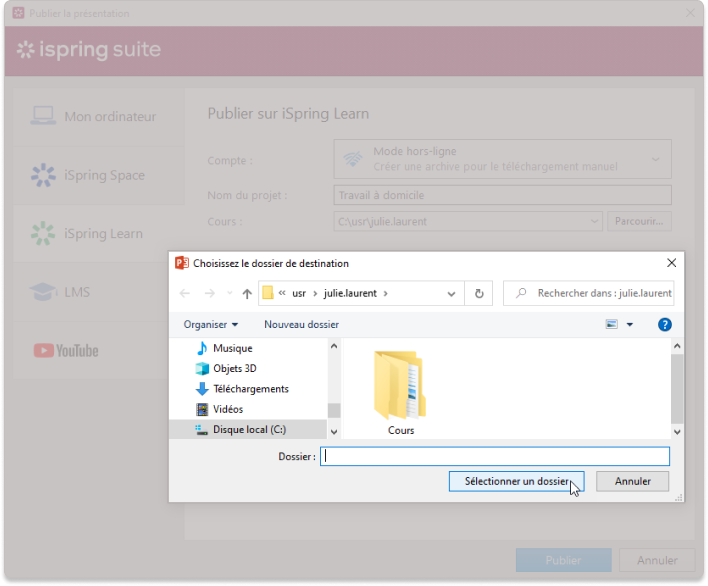
Task: Click the folder icon in address bar
Action: tap(268, 293)
